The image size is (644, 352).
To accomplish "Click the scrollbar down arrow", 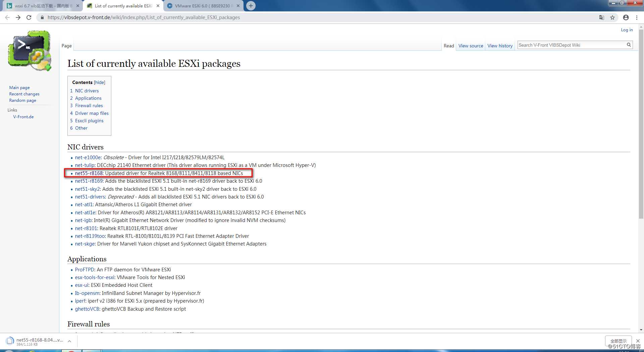I will pyautogui.click(x=641, y=330).
